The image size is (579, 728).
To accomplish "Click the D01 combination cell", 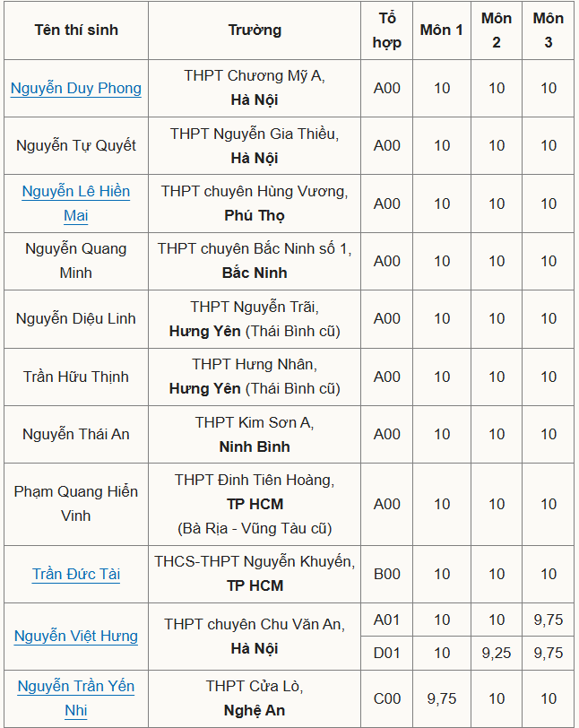I will click(387, 654).
